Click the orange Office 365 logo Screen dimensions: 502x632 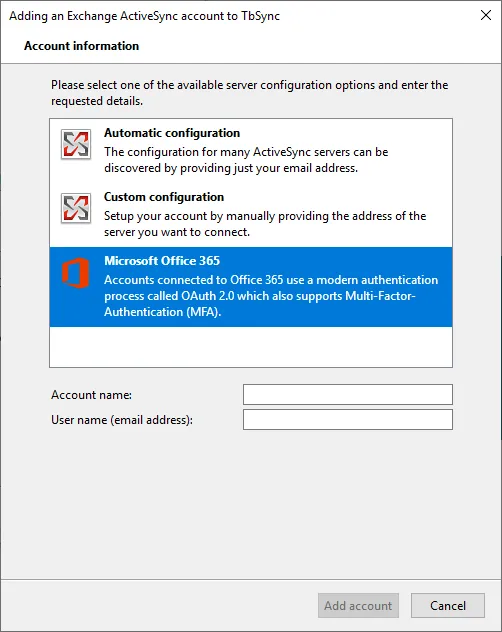click(x=75, y=273)
